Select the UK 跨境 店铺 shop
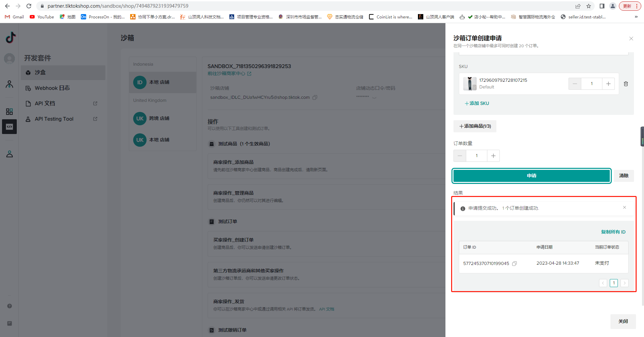Image resolution: width=644 pixels, height=337 pixels. coord(159,119)
